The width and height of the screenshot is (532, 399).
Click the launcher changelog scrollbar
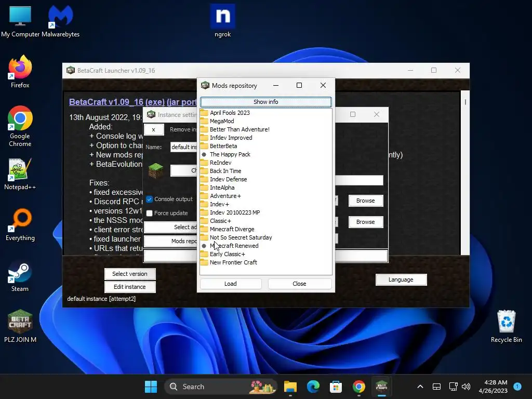tap(465, 172)
